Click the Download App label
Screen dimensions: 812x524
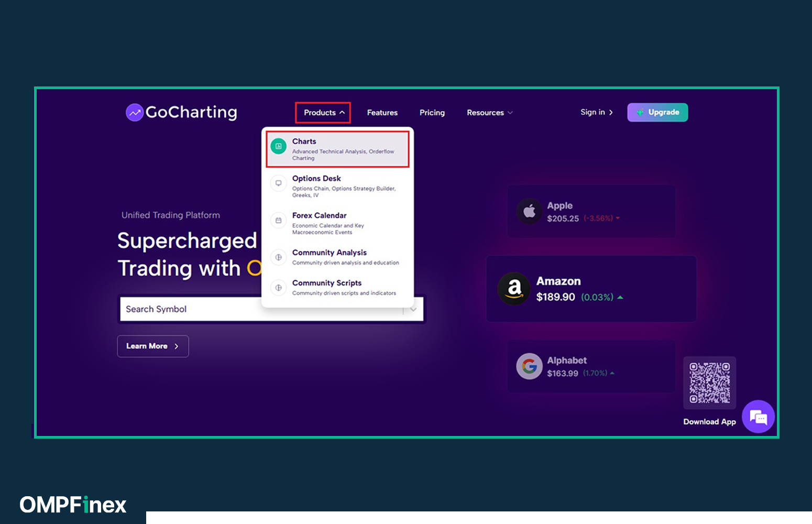point(709,422)
